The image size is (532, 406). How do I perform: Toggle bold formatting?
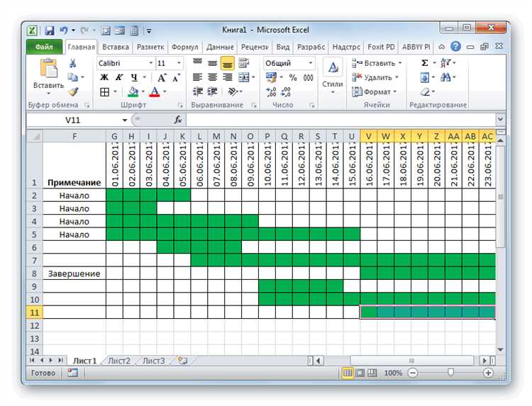(104, 77)
